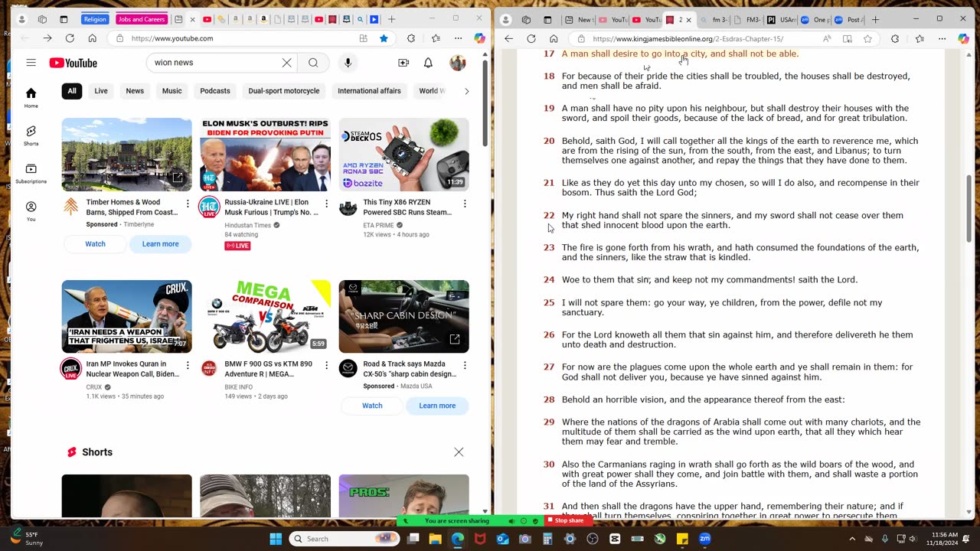Switch to the 'One' Zoom tab
The image size is (980, 551).
click(x=815, y=19)
